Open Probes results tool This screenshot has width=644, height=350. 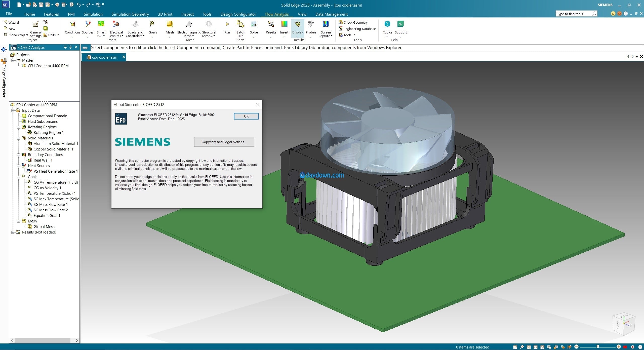[x=311, y=24]
